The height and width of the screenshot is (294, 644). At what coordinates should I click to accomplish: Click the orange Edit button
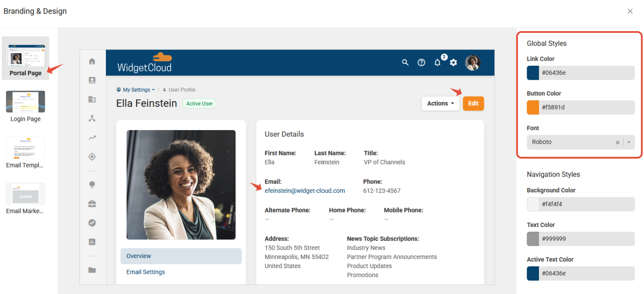[473, 103]
